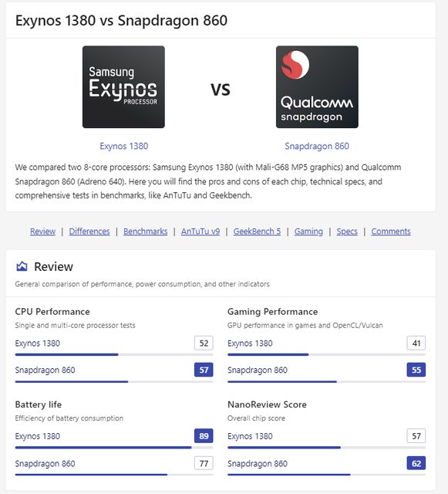Click the Review section chart icon

click(22, 266)
